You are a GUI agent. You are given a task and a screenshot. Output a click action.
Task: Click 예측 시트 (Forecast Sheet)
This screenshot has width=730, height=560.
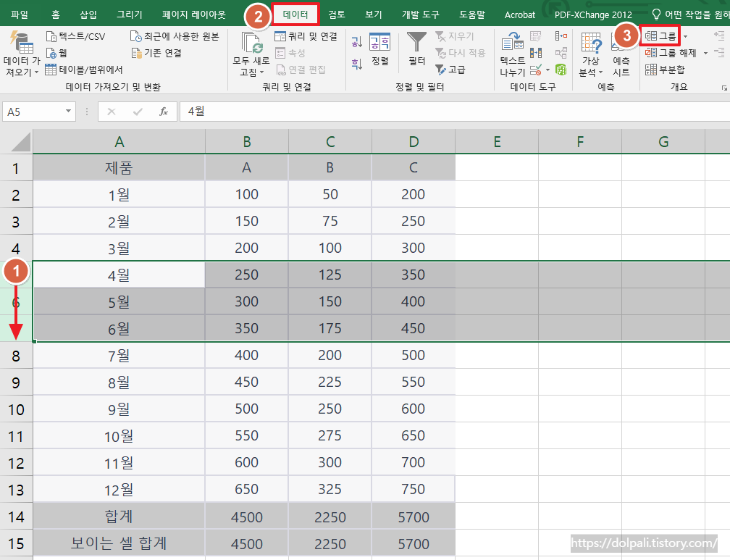[x=621, y=54]
